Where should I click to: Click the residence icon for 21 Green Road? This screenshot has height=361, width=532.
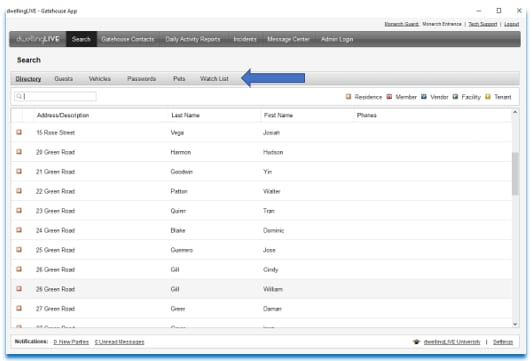tap(19, 171)
